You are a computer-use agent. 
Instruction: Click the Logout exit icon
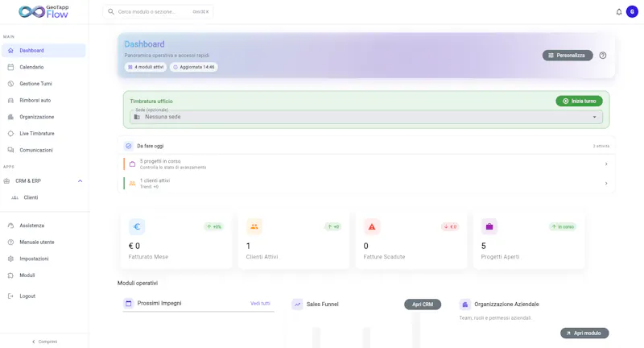coord(10,296)
